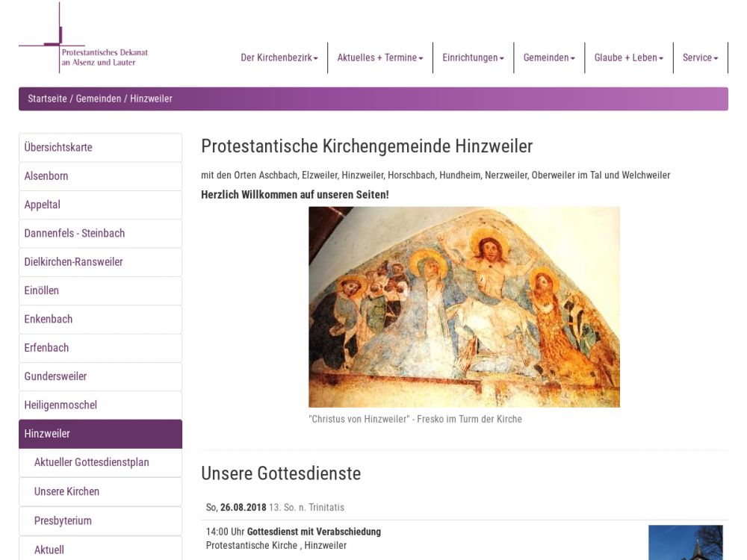Expand the Service dropdown menu

701,57
